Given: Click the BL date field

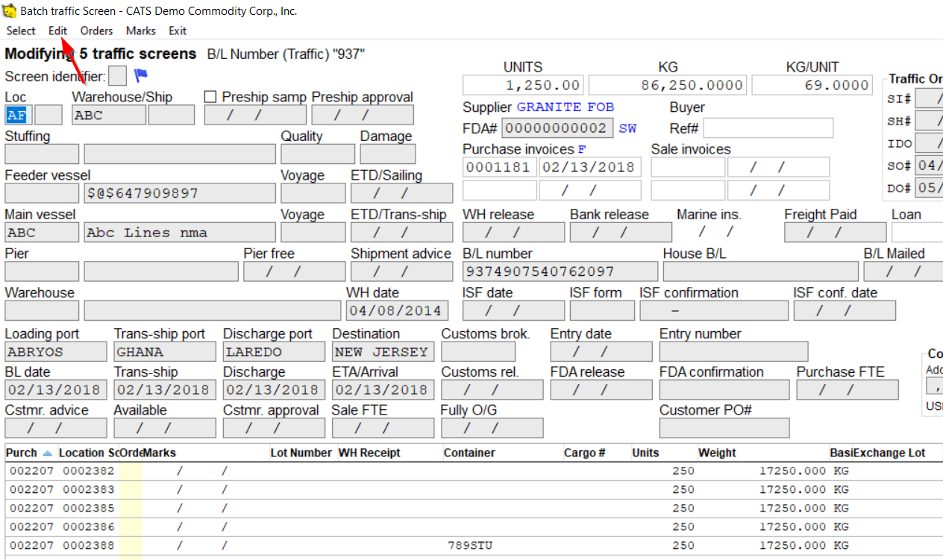Looking at the screenshot, I should click(x=56, y=389).
